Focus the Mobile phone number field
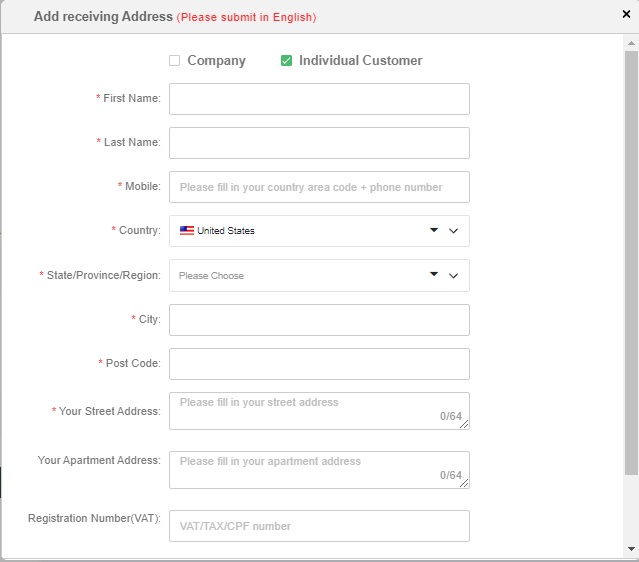This screenshot has height=562, width=639. pos(319,187)
